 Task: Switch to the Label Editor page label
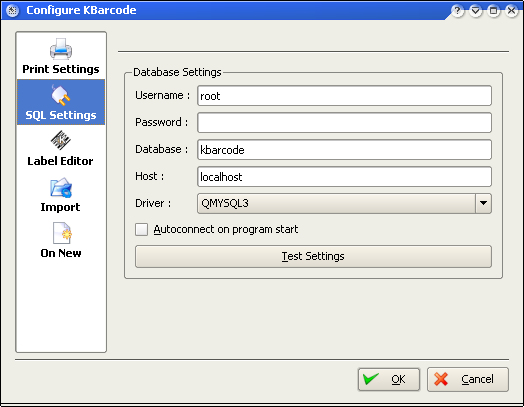60,161
